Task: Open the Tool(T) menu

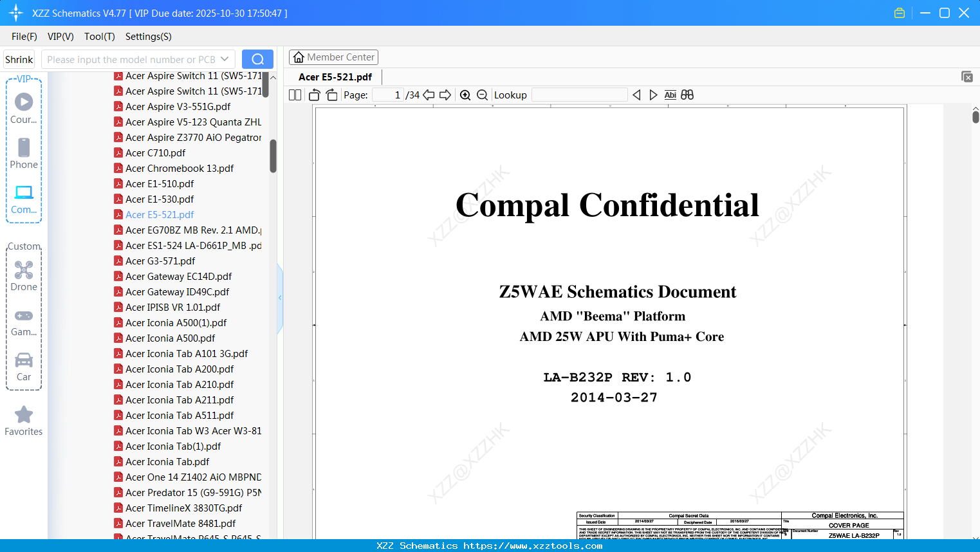Action: (100, 37)
